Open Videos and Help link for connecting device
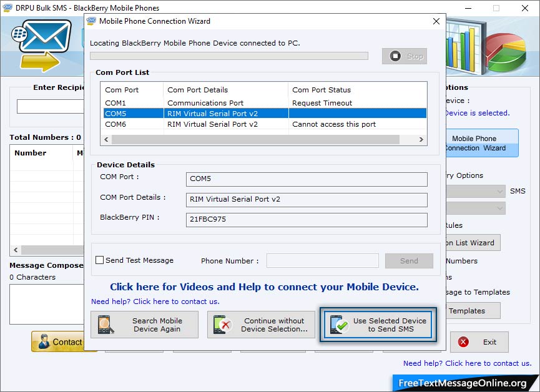Screen dimensions: 540x392 click(264, 287)
